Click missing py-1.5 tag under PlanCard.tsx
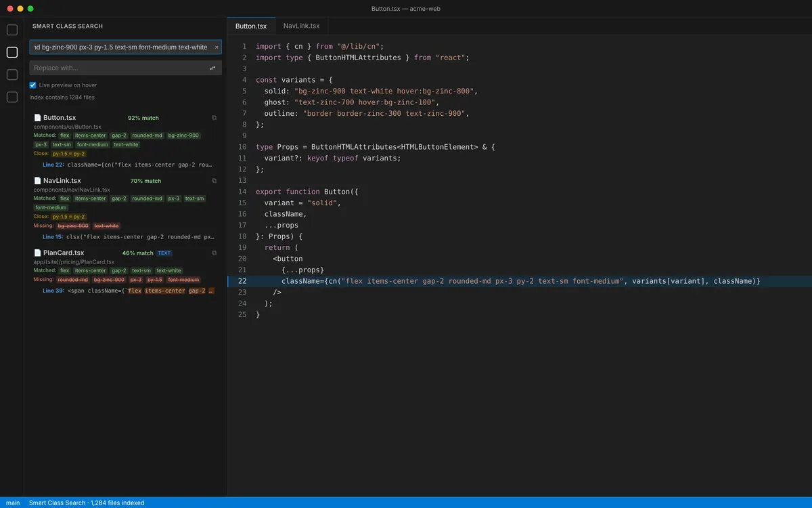The height and width of the screenshot is (508, 812). click(154, 279)
